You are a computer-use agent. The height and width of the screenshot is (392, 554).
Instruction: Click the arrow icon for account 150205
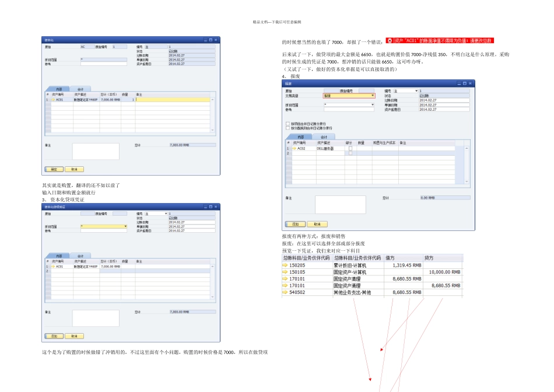pyautogui.click(x=285, y=265)
